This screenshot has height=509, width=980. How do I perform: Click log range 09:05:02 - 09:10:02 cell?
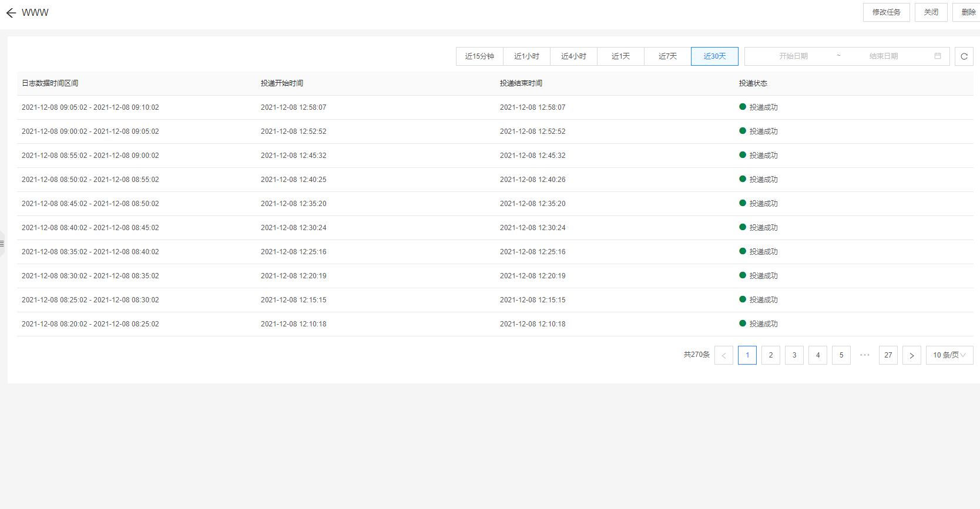tap(90, 107)
